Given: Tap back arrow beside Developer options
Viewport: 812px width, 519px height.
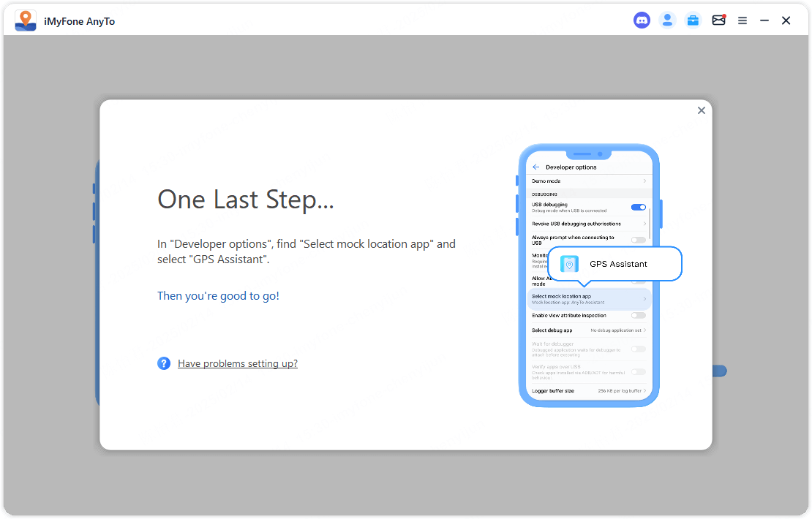Looking at the screenshot, I should click(x=536, y=167).
